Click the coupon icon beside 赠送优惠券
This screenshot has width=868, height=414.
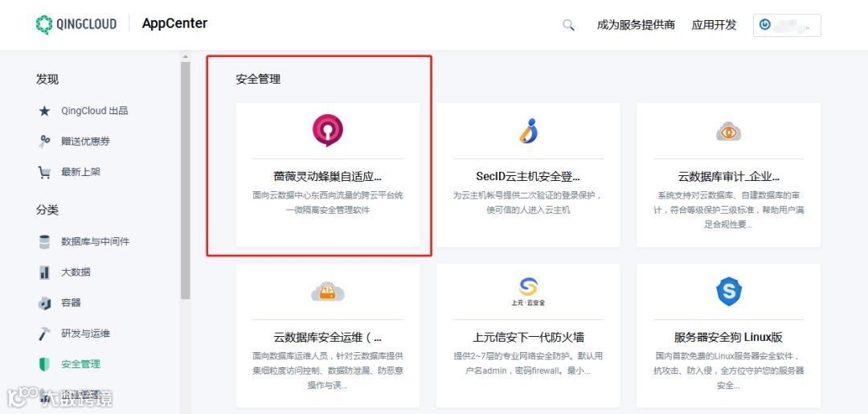44,141
